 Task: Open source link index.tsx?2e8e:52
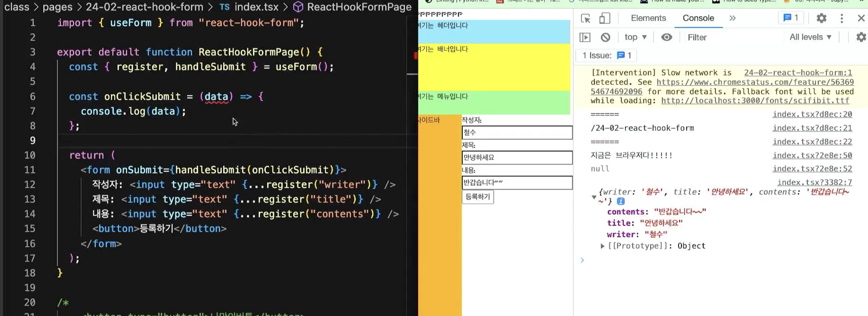812,169
